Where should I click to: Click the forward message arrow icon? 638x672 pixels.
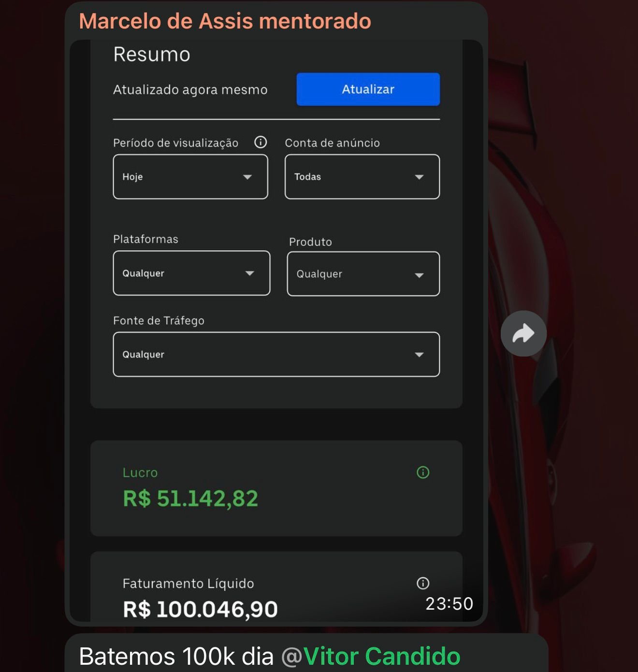[x=523, y=333]
